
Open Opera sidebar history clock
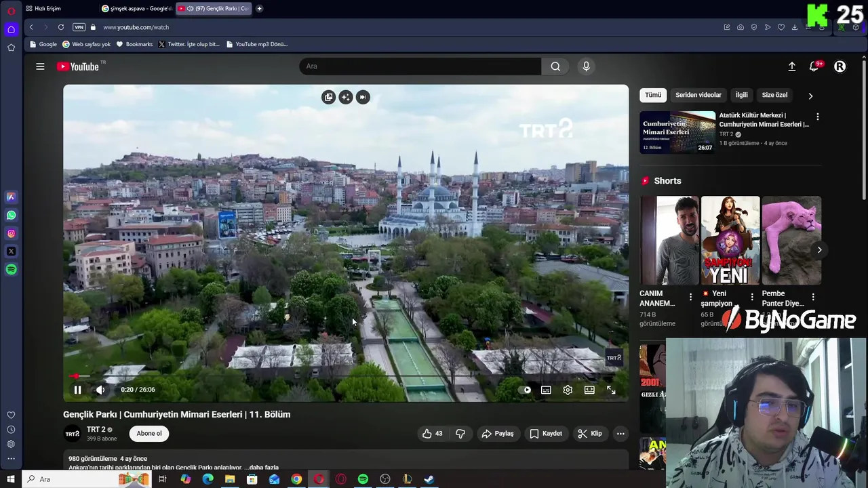click(x=11, y=430)
